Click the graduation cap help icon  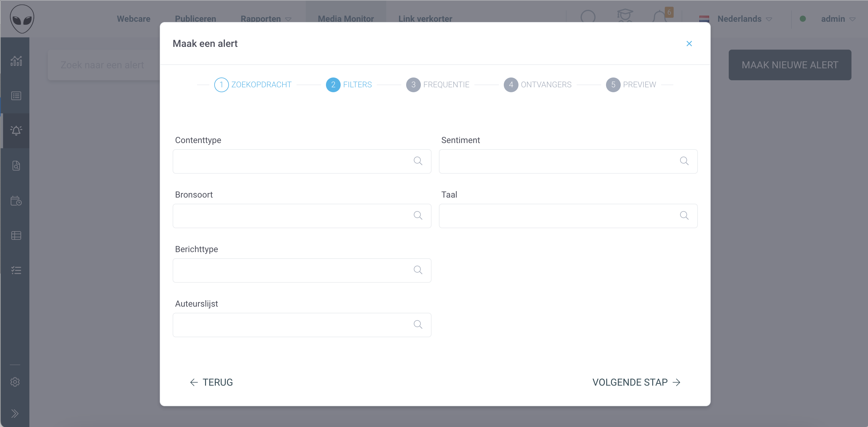pos(625,16)
